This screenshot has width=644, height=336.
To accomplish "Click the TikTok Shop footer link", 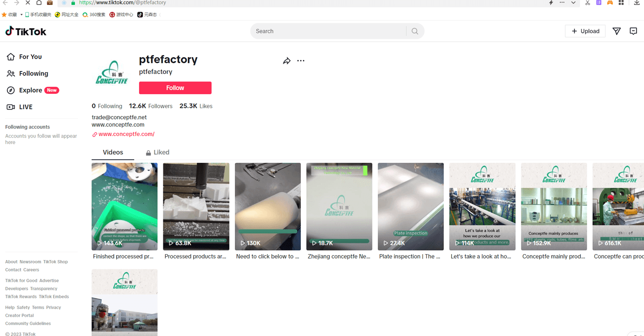I will (x=56, y=262).
